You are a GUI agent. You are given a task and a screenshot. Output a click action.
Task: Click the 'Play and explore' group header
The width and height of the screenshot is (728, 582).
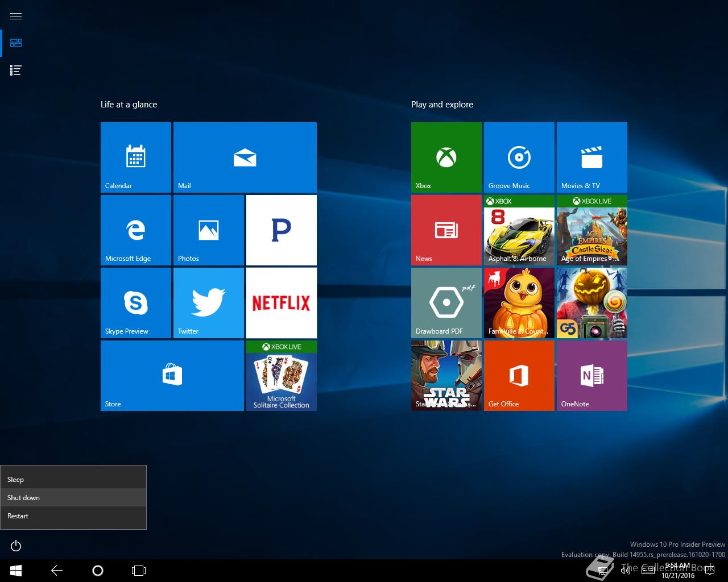point(442,105)
